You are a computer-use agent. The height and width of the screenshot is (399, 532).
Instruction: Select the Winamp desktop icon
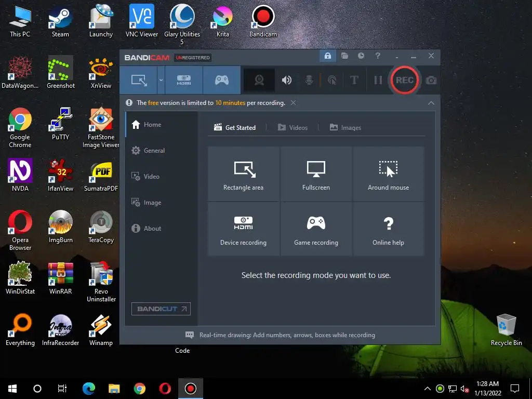point(101,330)
